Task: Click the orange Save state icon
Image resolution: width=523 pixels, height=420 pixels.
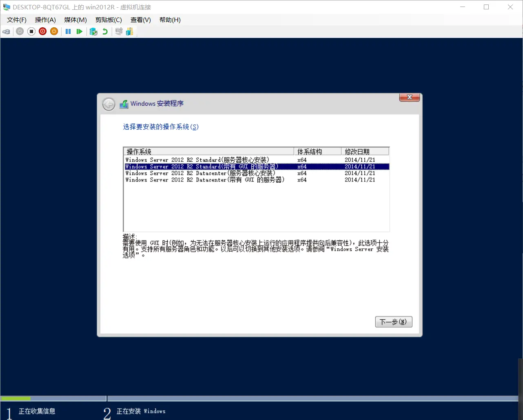Action: click(x=54, y=31)
